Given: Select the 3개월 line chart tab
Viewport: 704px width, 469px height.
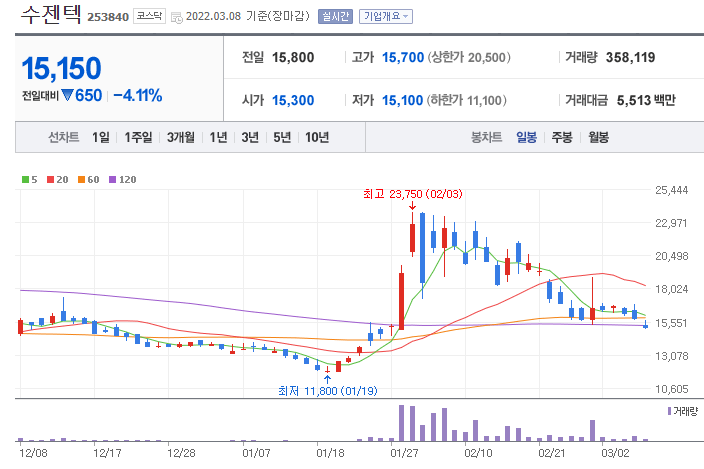Looking at the screenshot, I should [x=181, y=137].
